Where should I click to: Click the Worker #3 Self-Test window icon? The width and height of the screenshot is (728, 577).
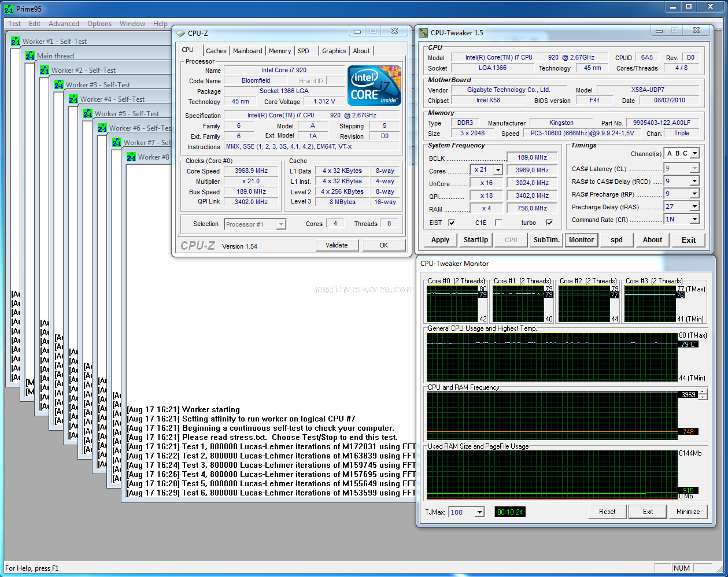59,84
